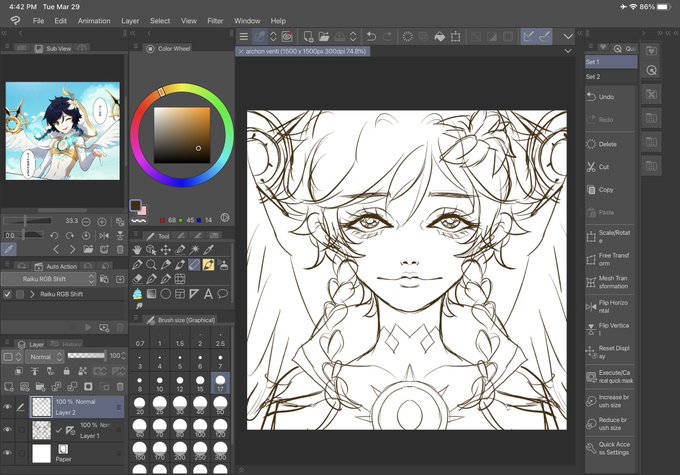Image resolution: width=680 pixels, height=475 pixels.
Task: Open Quick Access Settings
Action: [609, 448]
